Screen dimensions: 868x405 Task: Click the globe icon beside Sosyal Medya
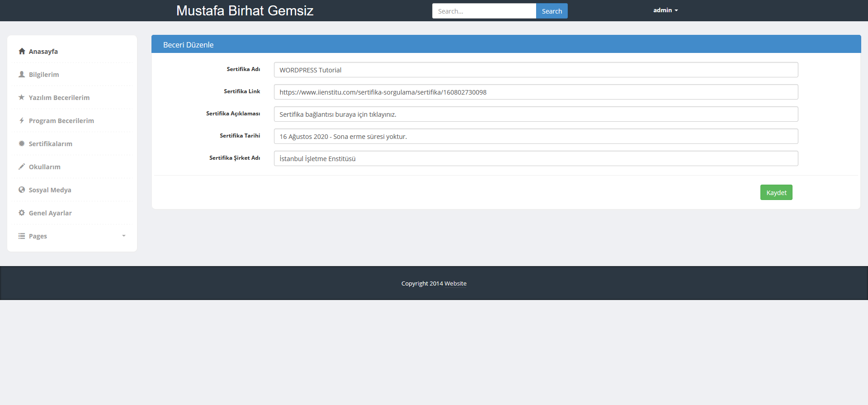pos(22,190)
